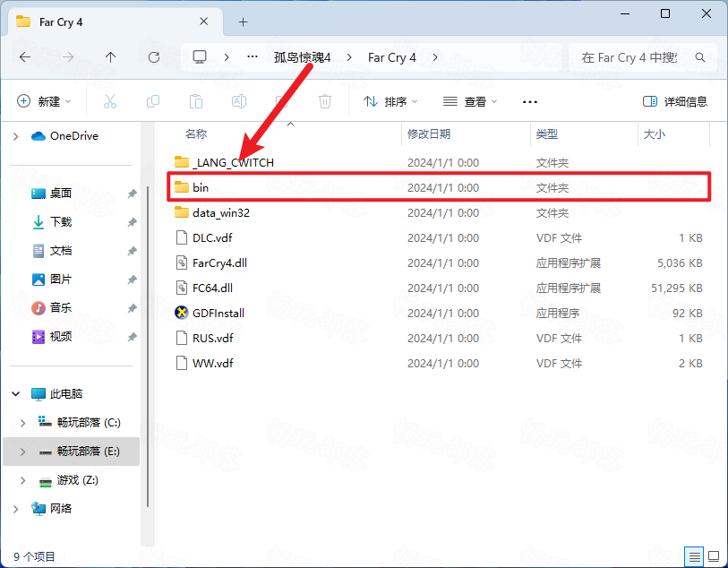Go back to the previous folder
The width and height of the screenshot is (728, 568).
coord(25,57)
